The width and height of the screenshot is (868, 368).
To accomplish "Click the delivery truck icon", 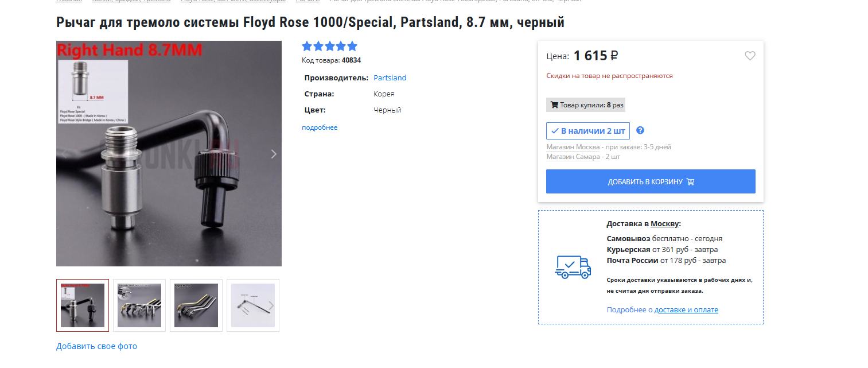I will coord(573,267).
